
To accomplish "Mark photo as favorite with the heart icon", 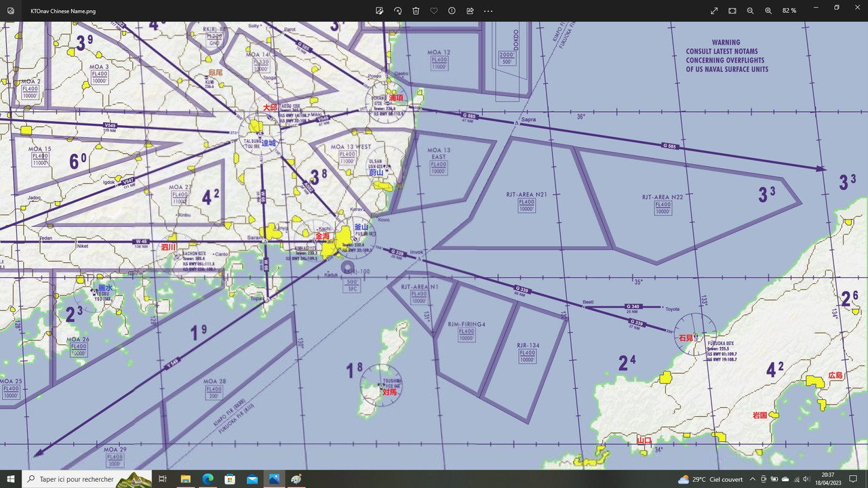I will (x=434, y=11).
